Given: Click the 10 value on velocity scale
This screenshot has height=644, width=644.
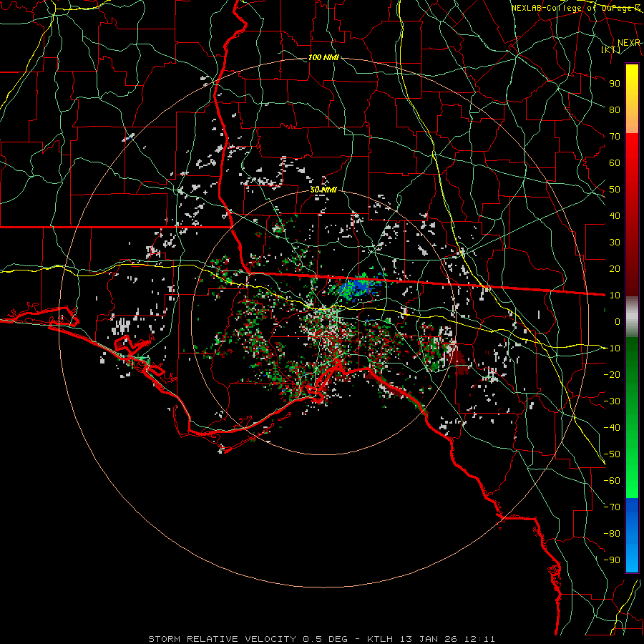Looking at the screenshot, I should click(x=615, y=296).
